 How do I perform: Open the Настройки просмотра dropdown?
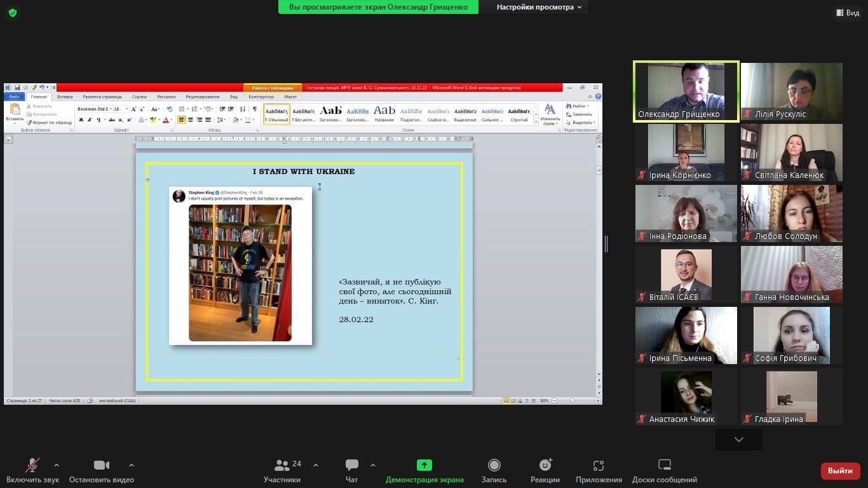point(539,7)
